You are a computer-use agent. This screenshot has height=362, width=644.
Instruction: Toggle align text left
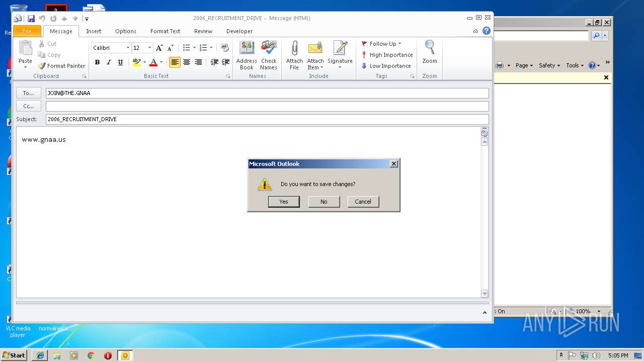[175, 62]
